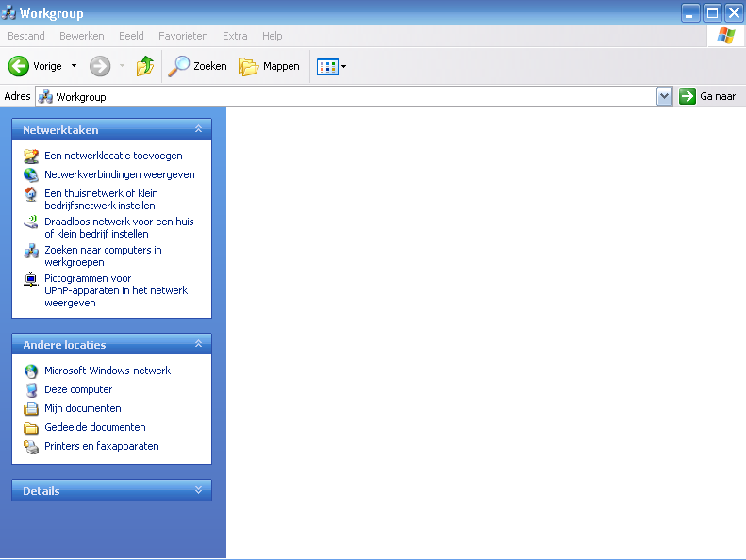Click the Deze computer icon

tap(31, 390)
